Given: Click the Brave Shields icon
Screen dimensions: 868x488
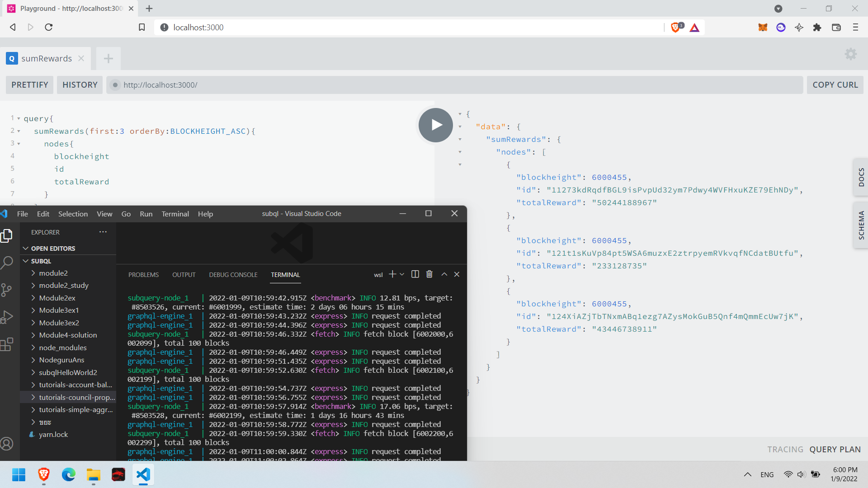Looking at the screenshot, I should [674, 28].
